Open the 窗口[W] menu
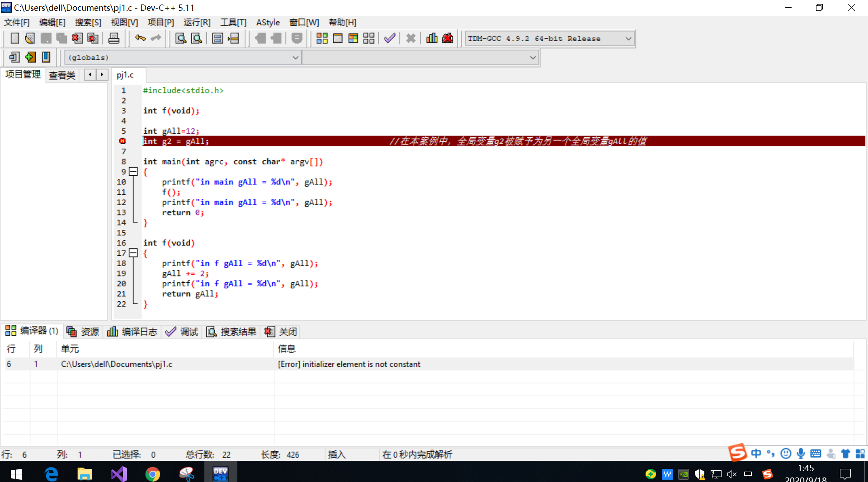Screen dimensions: 868x482 304,22
